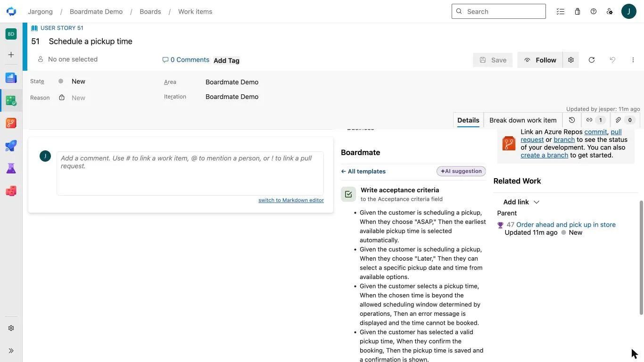The height and width of the screenshot is (362, 644).
Task: Click the Refresh work item icon
Action: click(592, 60)
